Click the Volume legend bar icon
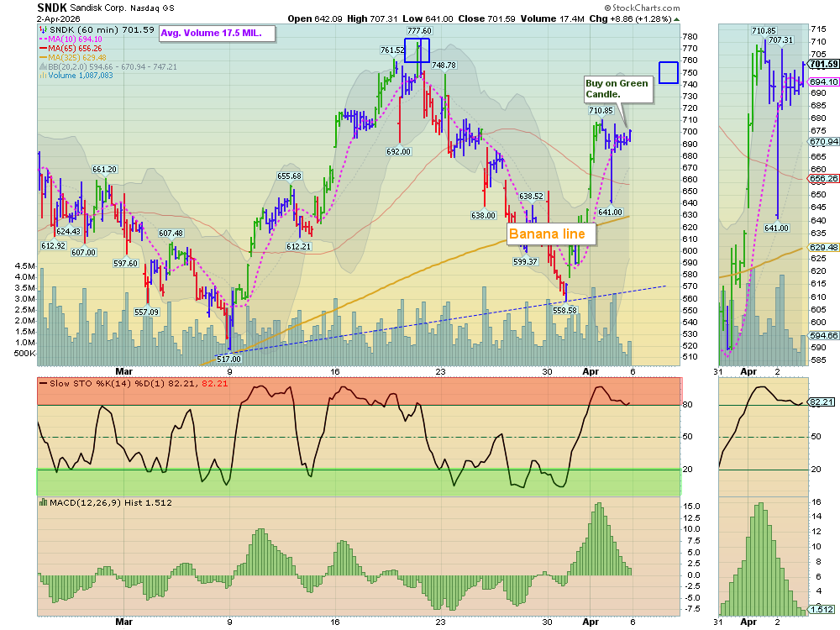 point(42,76)
